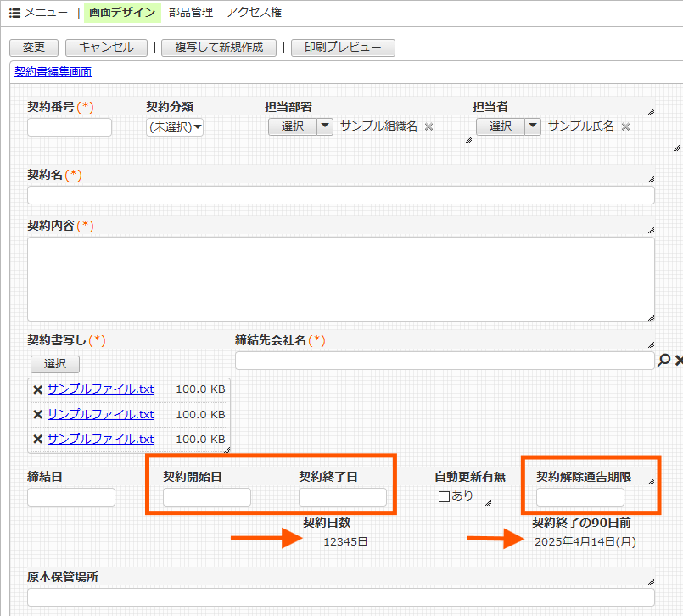Open the アクセス権 tab
The image size is (683, 616).
coord(254,13)
